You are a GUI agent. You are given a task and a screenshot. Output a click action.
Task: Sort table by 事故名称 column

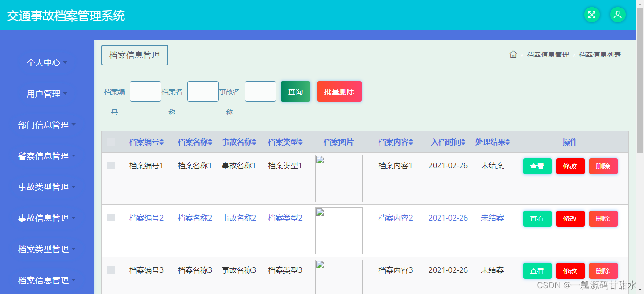point(239,142)
